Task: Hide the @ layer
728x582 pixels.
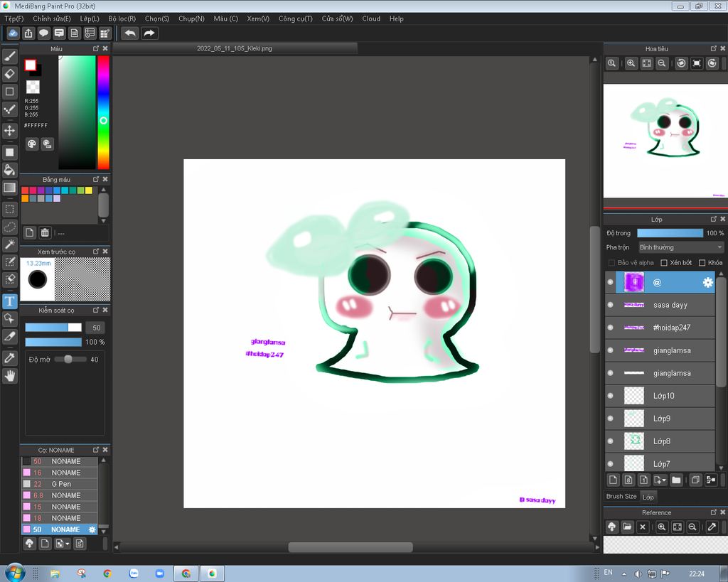Action: pyautogui.click(x=611, y=282)
